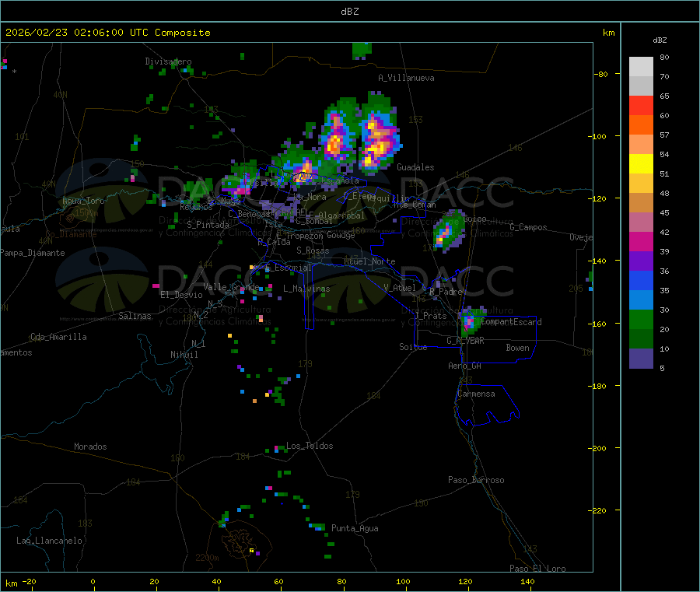Click the Aero_GA label
This screenshot has width=700, height=592.
pyautogui.click(x=465, y=366)
